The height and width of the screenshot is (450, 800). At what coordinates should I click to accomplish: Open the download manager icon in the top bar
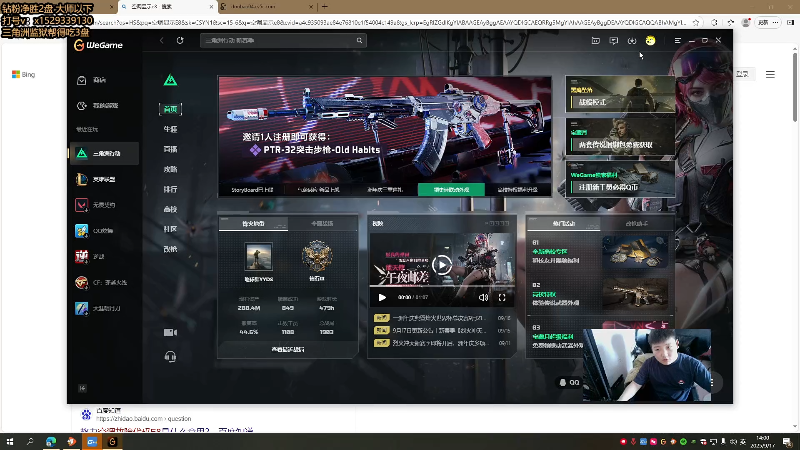(x=632, y=40)
